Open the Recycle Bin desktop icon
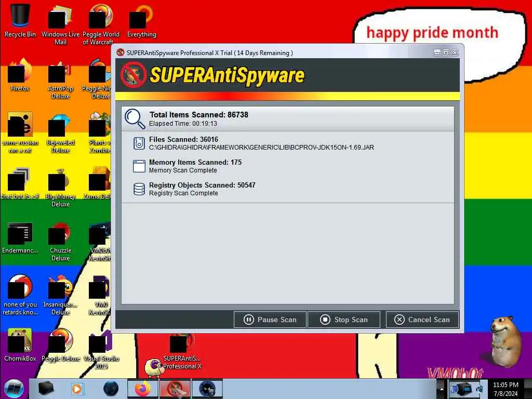This screenshot has width=532, height=399. (20, 21)
